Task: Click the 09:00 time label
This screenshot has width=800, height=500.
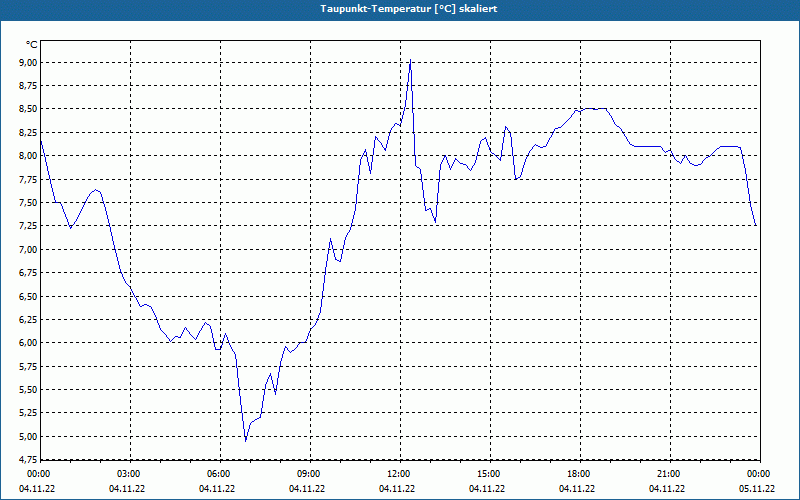Action: click(x=308, y=474)
